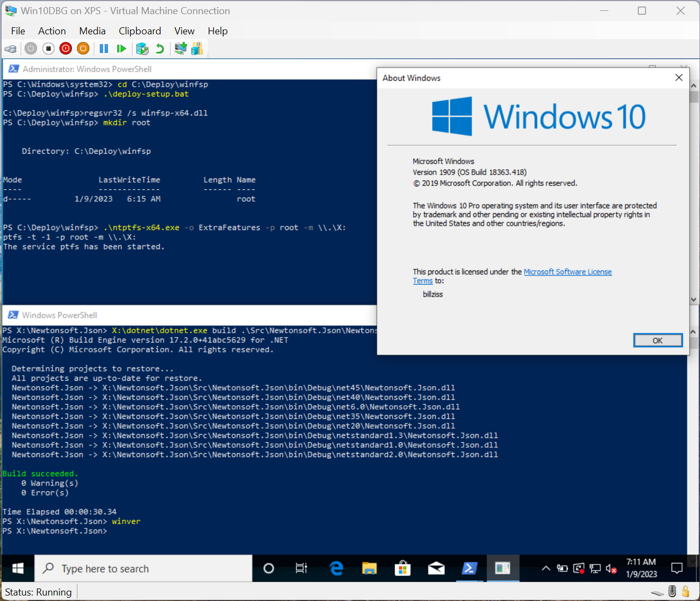The height and width of the screenshot is (601, 700).
Task: Open the Mail app from the taskbar
Action: pos(436,568)
